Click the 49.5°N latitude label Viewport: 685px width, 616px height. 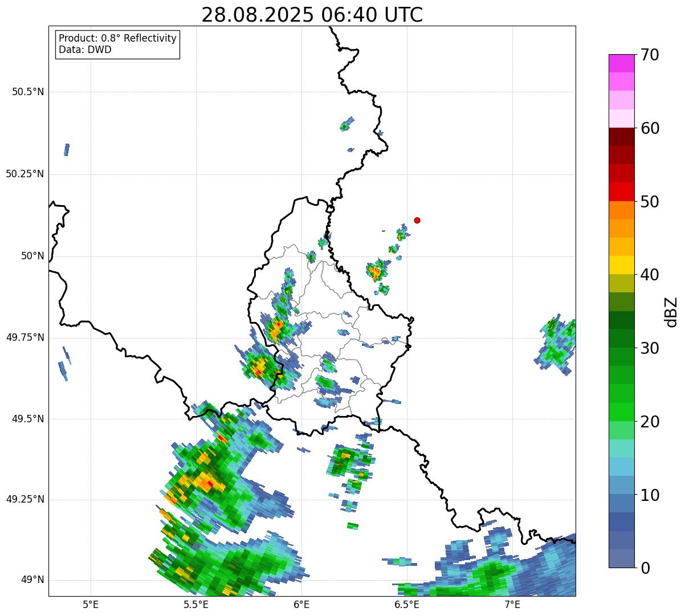tap(28, 419)
